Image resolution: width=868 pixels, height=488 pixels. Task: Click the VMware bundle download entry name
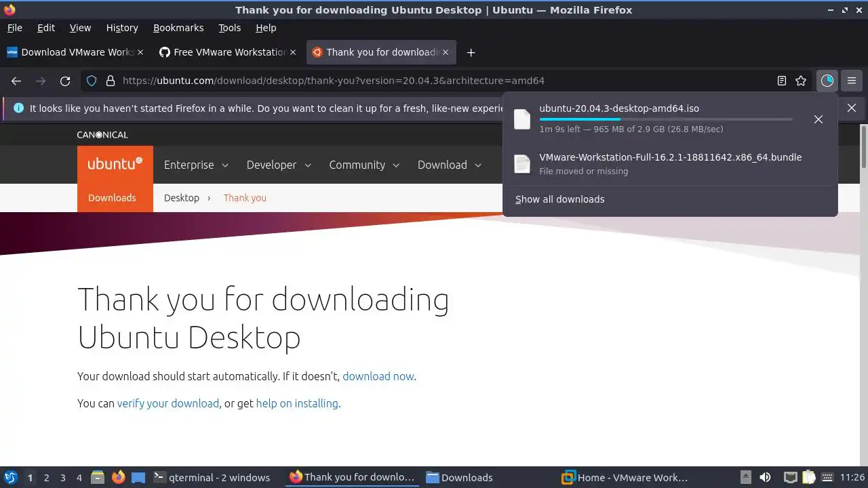pos(671,157)
